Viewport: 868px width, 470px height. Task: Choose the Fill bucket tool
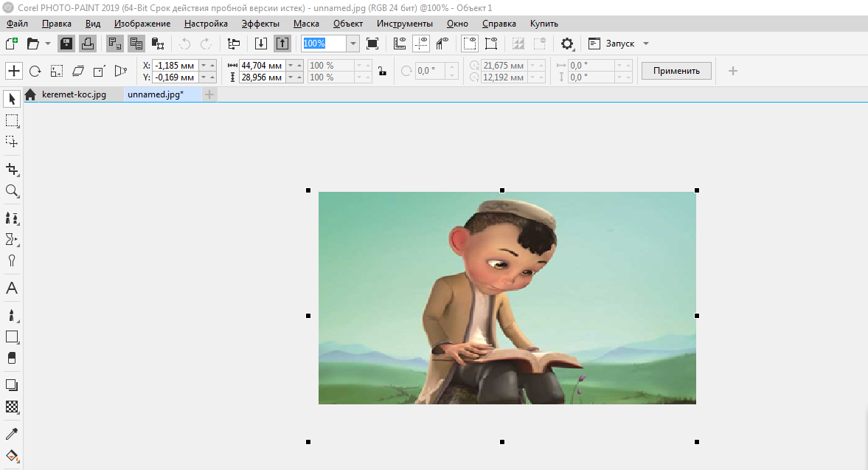pos(11,455)
